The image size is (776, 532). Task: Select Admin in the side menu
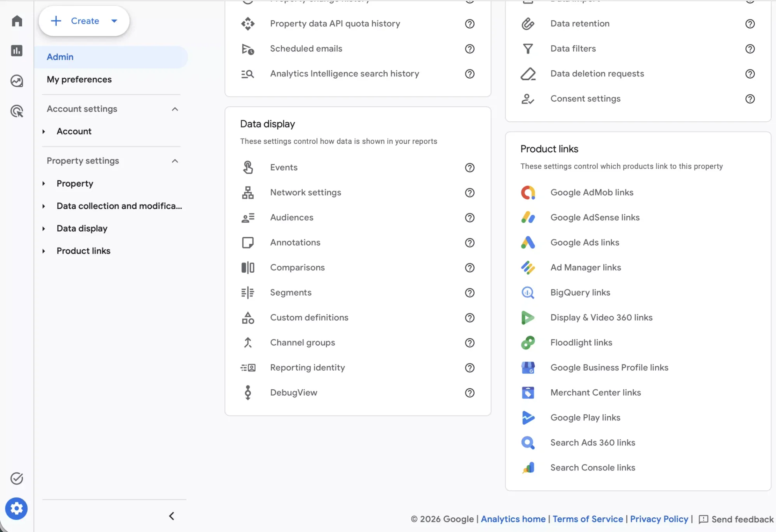point(111,57)
